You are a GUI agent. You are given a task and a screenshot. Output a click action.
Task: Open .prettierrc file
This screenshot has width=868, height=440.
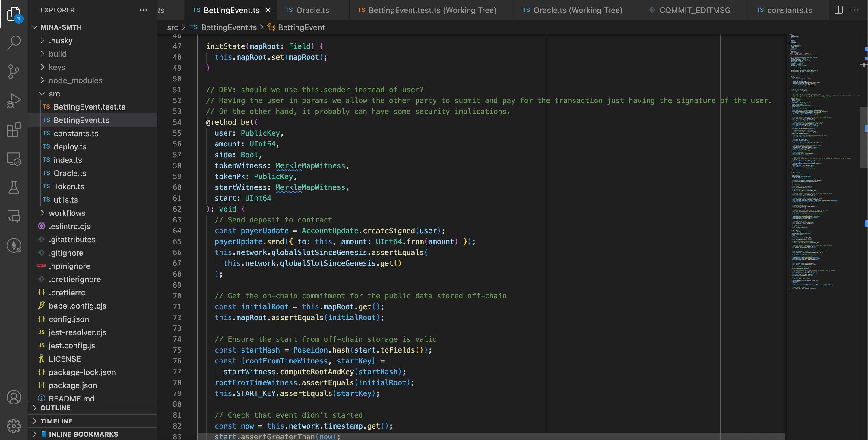click(x=93, y=292)
